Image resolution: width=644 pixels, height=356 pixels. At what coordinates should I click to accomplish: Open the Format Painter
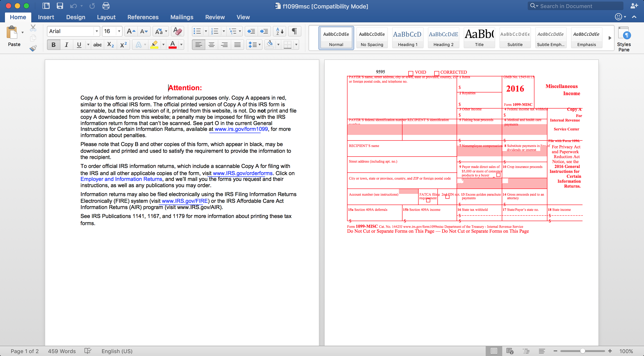click(x=33, y=48)
